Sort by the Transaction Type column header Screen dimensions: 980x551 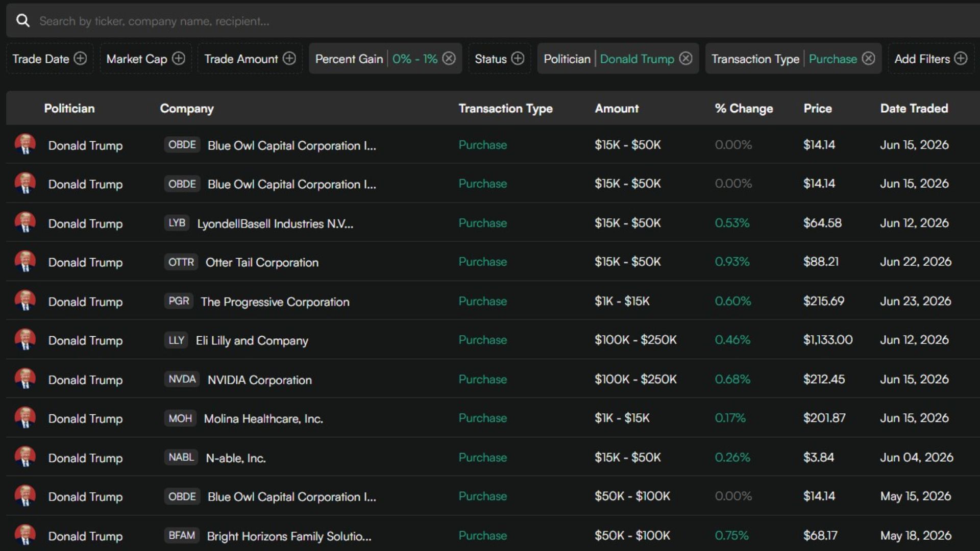pyautogui.click(x=505, y=108)
